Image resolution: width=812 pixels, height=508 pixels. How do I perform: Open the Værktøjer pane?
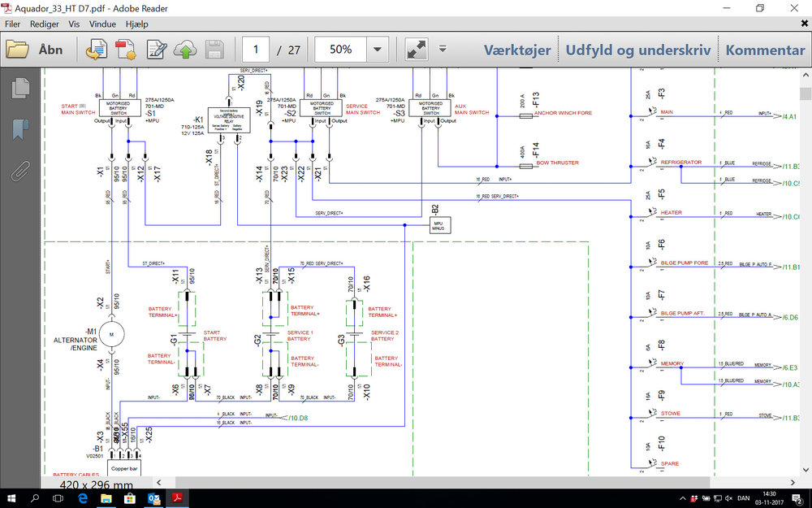pyautogui.click(x=517, y=50)
